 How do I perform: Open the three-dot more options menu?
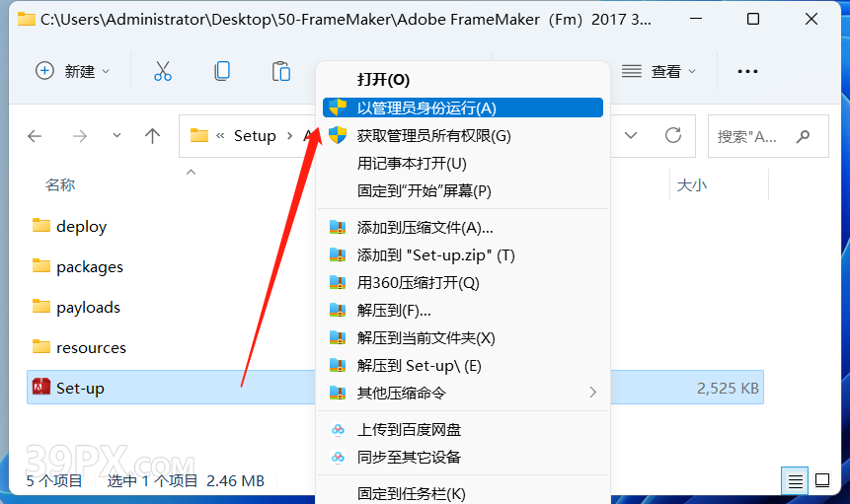747,71
